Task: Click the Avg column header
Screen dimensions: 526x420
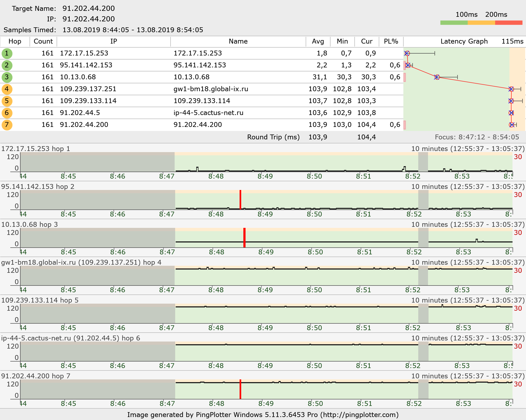Action: point(318,41)
